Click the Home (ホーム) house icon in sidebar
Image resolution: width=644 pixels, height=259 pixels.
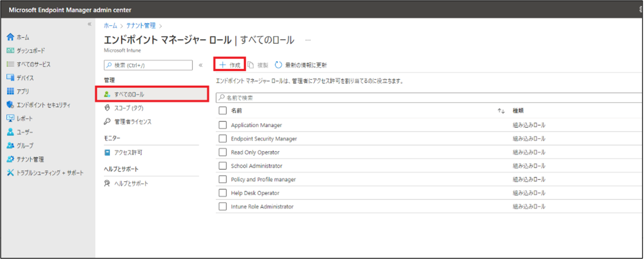pyautogui.click(x=10, y=37)
